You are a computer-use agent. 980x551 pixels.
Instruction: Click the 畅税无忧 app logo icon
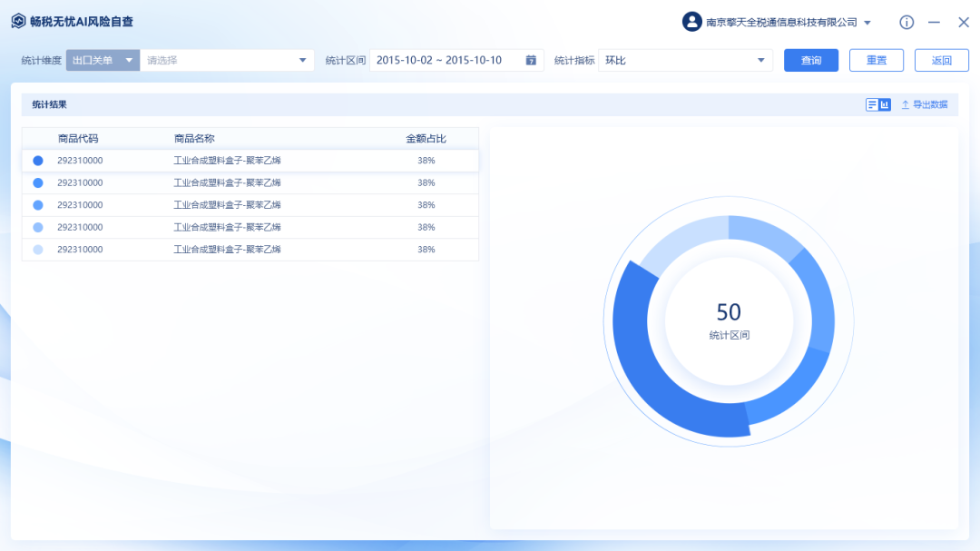pos(18,21)
